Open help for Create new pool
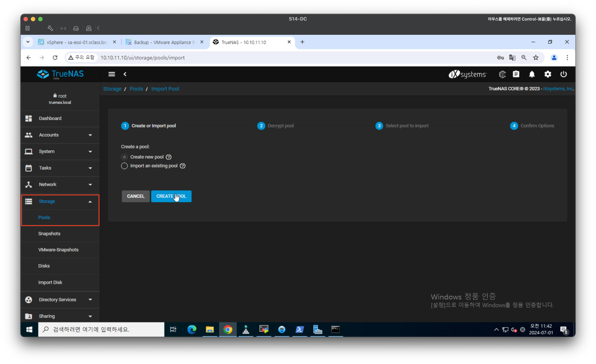 pos(169,157)
